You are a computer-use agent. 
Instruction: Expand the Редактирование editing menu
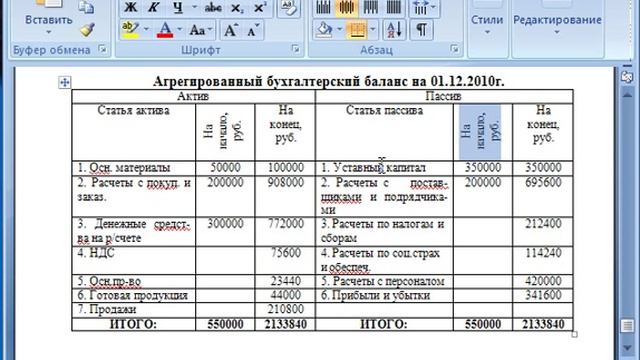557,24
